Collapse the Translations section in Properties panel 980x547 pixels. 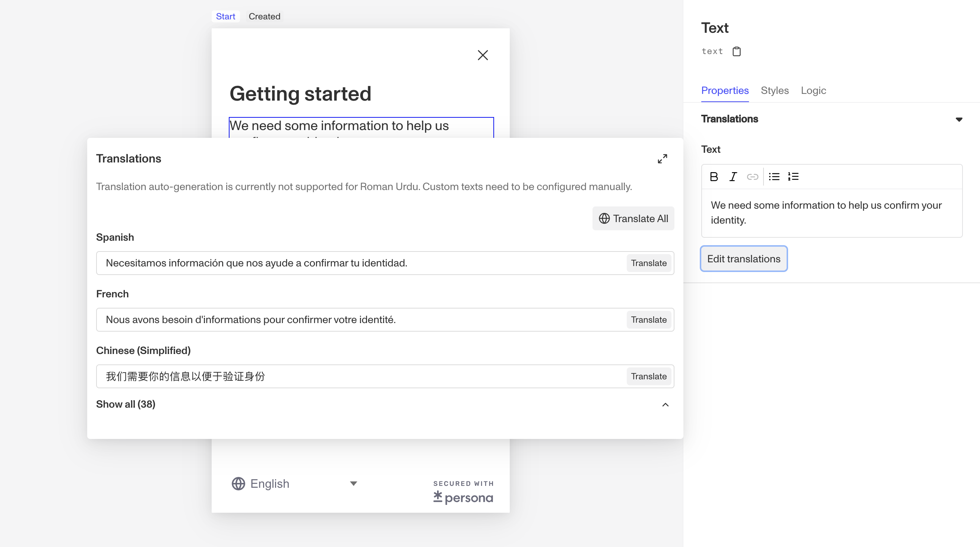959,119
